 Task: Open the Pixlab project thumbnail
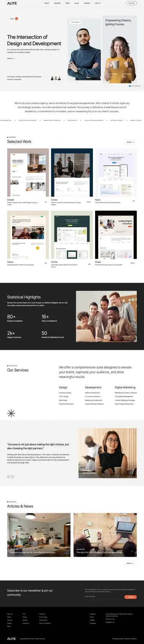[x=116, y=235]
